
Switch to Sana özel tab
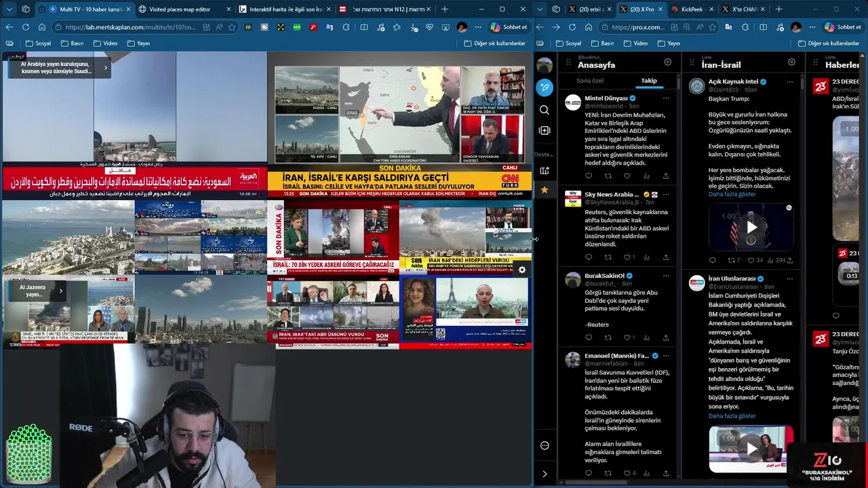click(x=590, y=81)
